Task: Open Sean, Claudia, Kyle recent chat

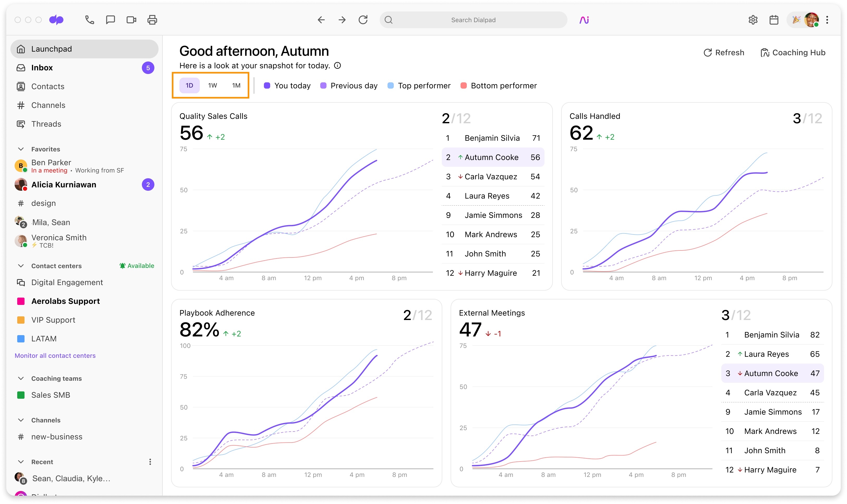Action: 84,478
